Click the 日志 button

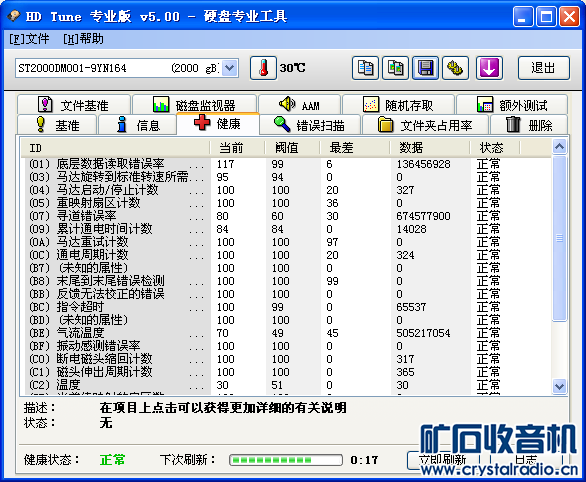point(526,460)
